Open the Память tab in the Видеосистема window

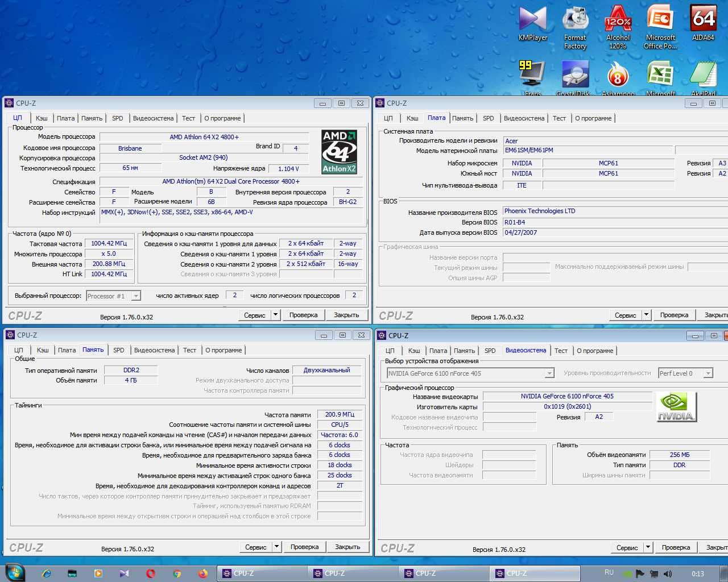[464, 351]
